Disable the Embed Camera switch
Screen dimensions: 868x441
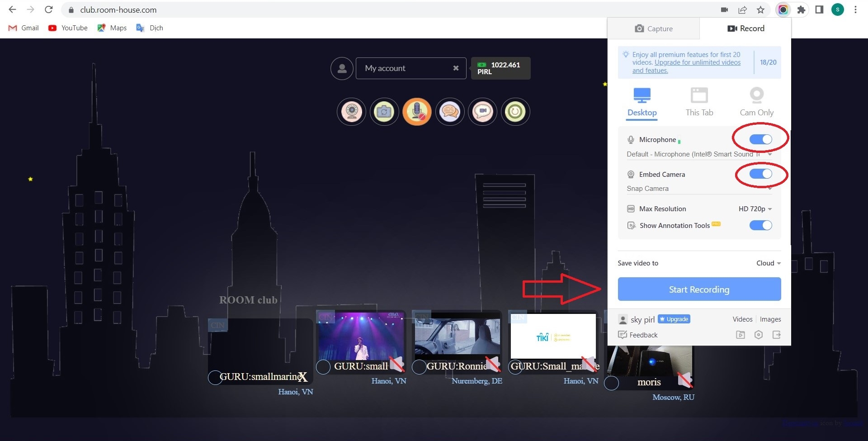click(760, 174)
